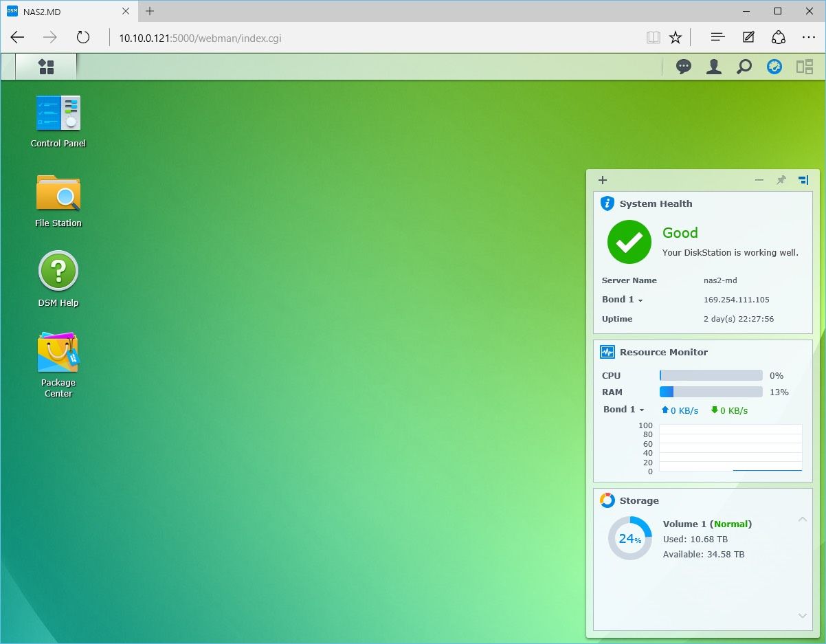The height and width of the screenshot is (644, 826).
Task: Toggle the widgets panel icon in taskbar
Action: pos(805,67)
